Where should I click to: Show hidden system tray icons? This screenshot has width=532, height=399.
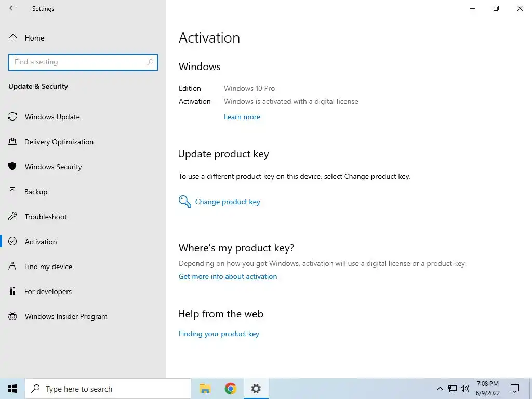(440, 389)
